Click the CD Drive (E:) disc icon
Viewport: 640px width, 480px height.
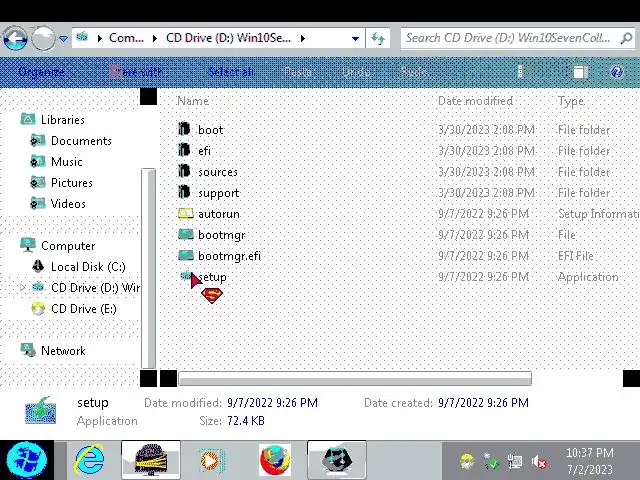pyautogui.click(x=38, y=309)
